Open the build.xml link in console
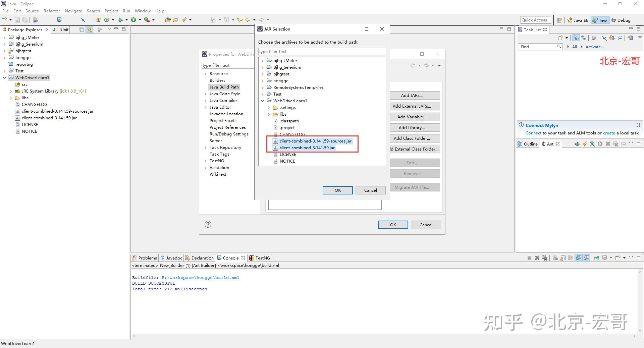Viewport: 644px width, 348px height. pos(200,278)
